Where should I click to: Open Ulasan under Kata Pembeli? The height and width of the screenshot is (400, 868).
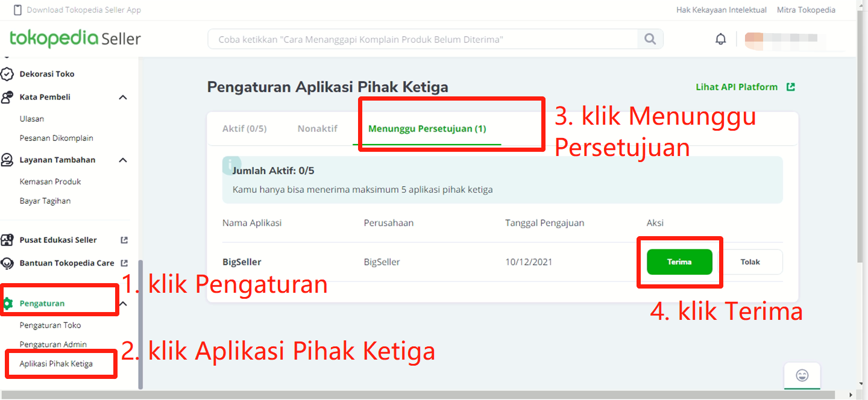[31, 119]
